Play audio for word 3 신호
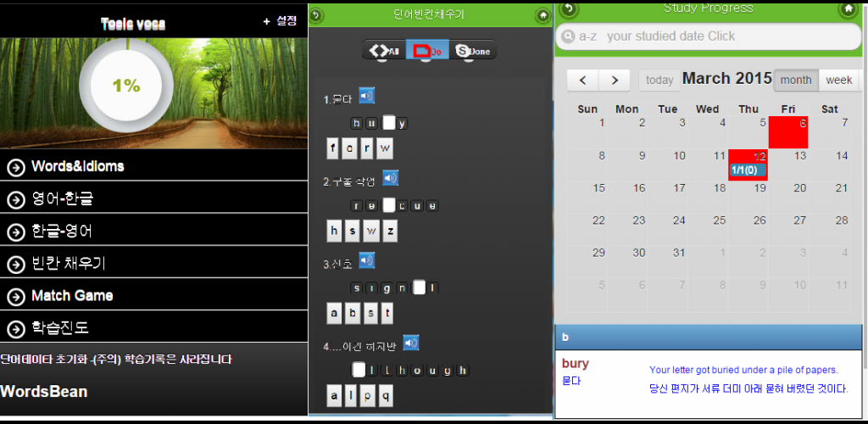This screenshot has height=424, width=868. coord(366,260)
